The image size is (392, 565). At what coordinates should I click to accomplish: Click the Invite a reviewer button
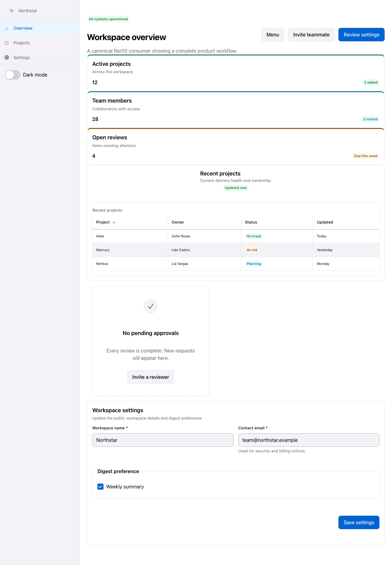pyautogui.click(x=151, y=377)
